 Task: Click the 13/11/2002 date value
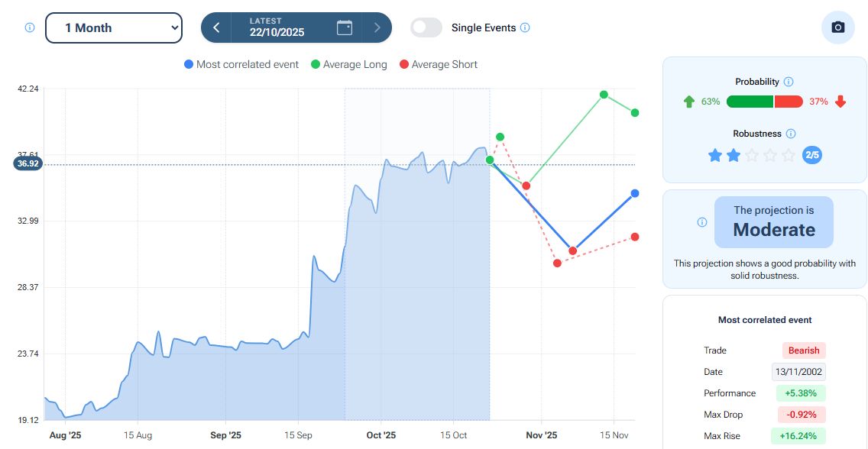[798, 372]
